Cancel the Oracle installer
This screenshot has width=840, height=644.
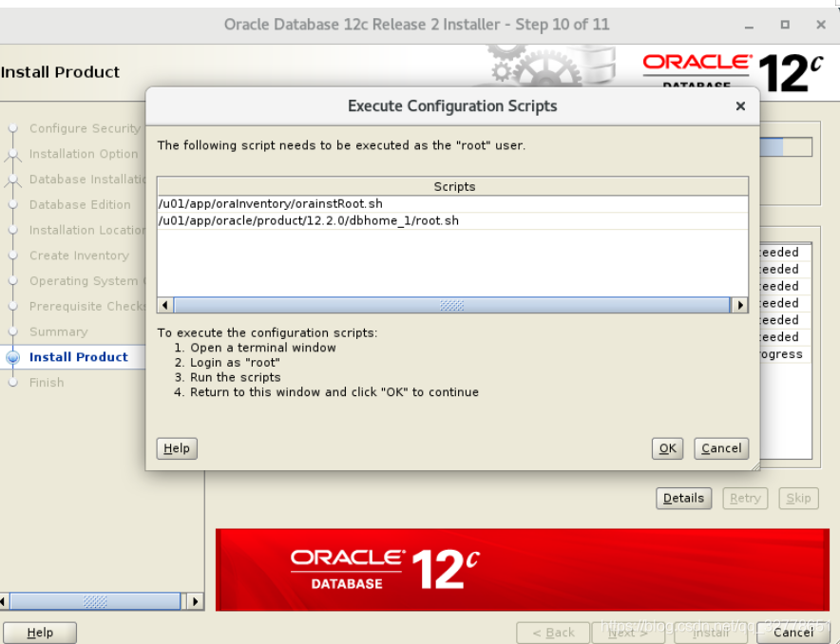793,633
